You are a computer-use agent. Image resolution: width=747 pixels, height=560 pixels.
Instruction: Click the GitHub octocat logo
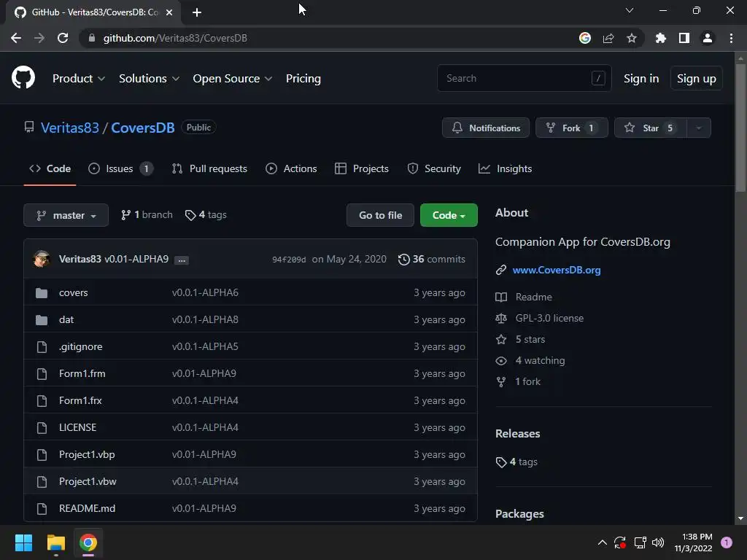pyautogui.click(x=23, y=77)
